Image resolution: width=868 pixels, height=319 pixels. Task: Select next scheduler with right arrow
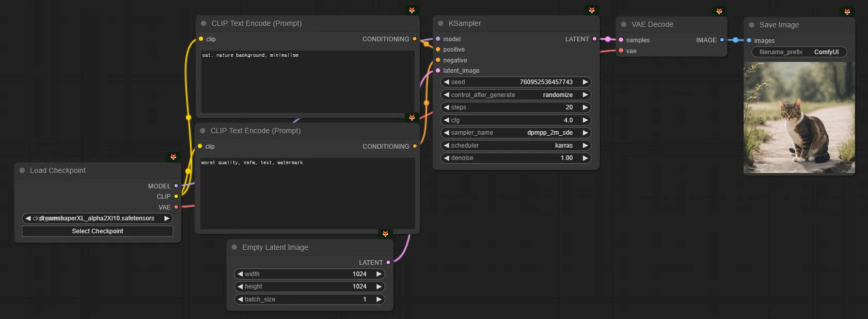point(585,146)
